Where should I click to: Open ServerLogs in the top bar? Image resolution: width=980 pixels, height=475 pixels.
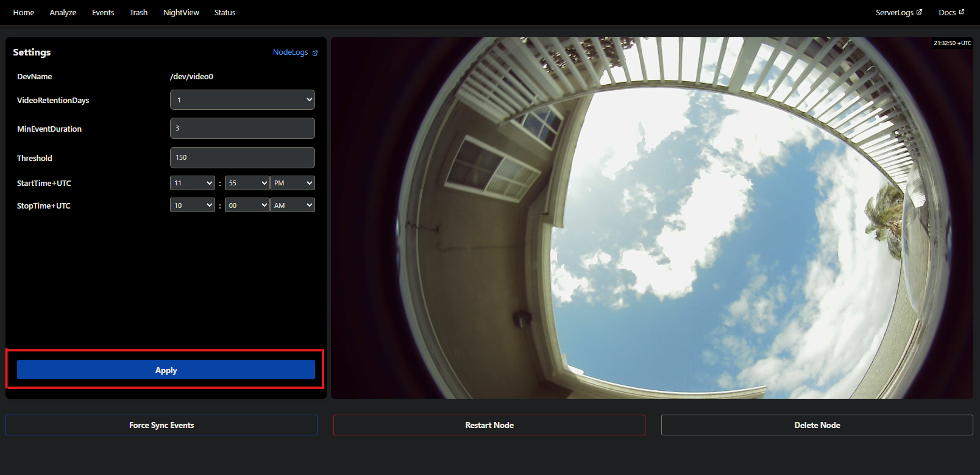898,13
